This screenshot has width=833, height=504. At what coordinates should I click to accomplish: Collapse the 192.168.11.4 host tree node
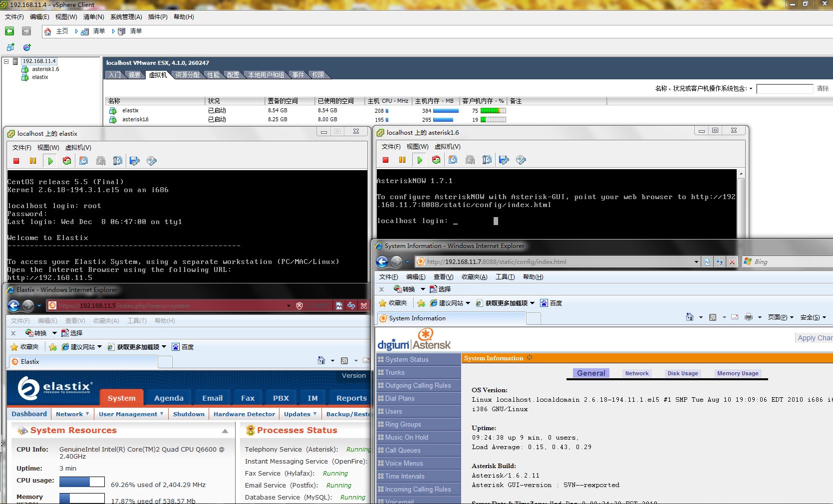click(6, 61)
